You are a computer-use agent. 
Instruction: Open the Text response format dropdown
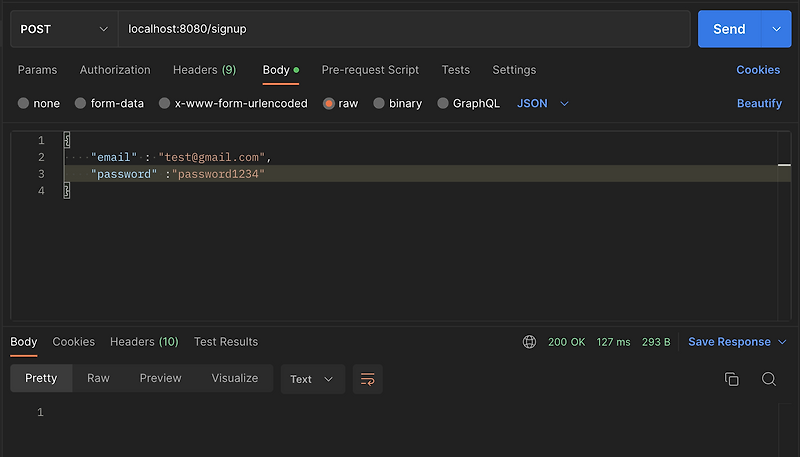tap(313, 379)
